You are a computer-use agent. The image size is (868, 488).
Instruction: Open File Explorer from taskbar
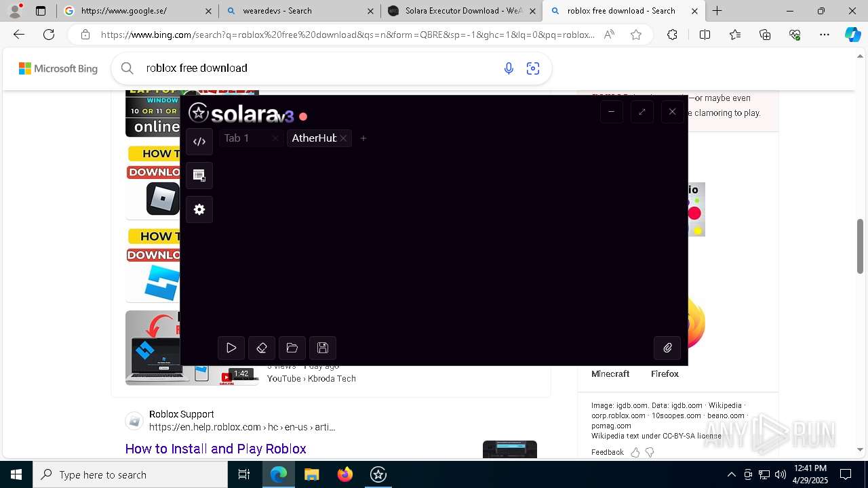[x=311, y=474]
